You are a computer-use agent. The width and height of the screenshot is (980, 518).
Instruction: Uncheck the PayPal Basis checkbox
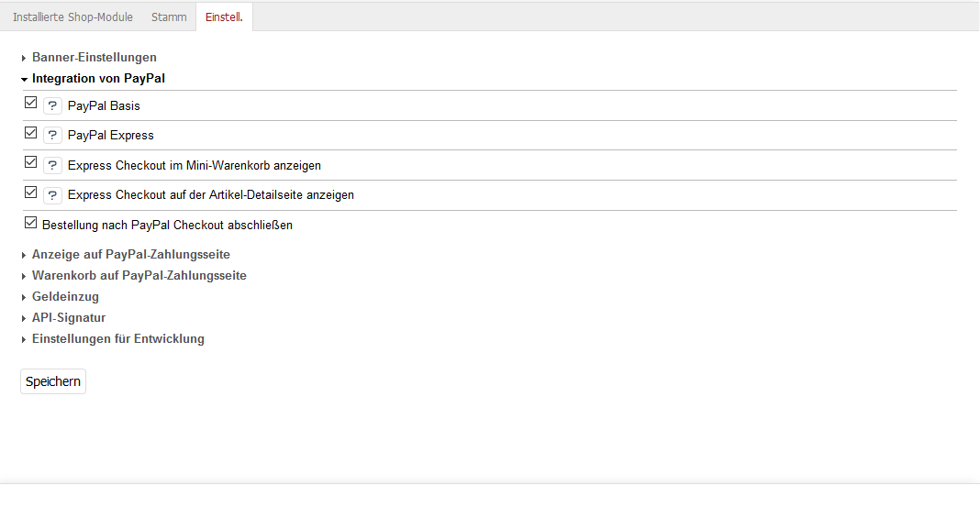coord(30,103)
